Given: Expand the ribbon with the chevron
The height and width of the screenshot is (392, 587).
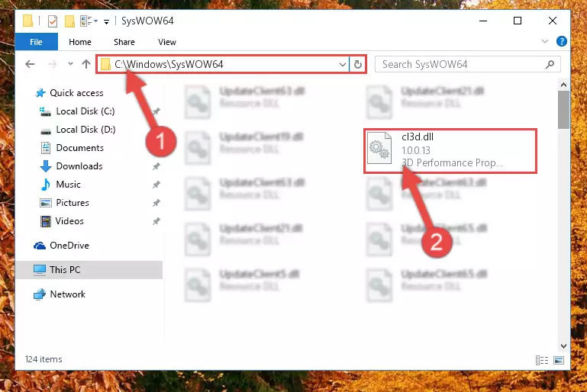Looking at the screenshot, I should tap(545, 41).
